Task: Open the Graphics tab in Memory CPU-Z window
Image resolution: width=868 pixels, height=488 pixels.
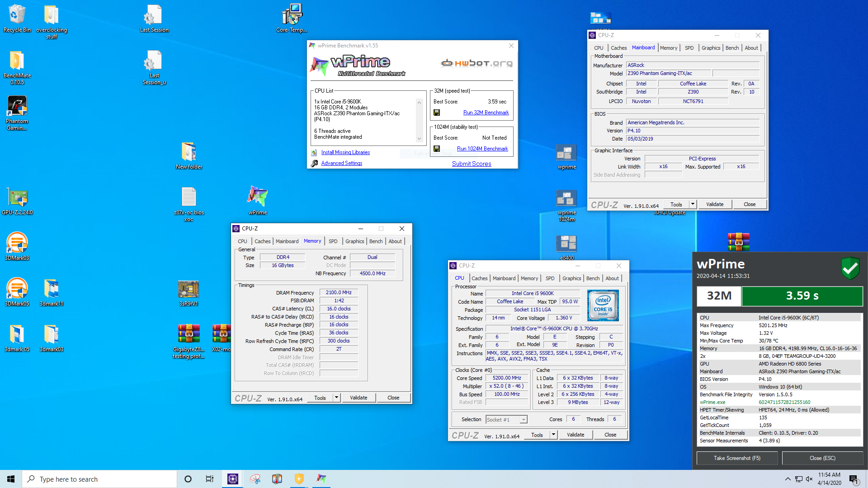Action: coord(354,241)
